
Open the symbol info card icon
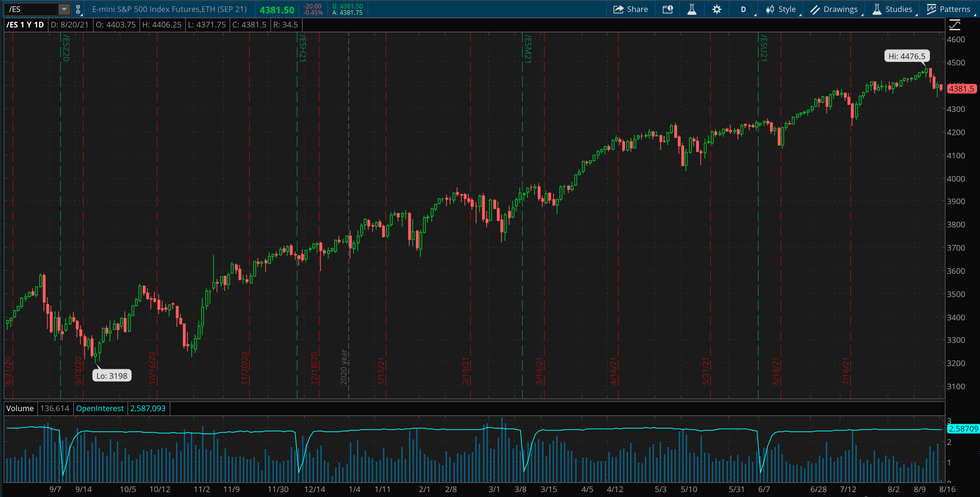(x=668, y=9)
